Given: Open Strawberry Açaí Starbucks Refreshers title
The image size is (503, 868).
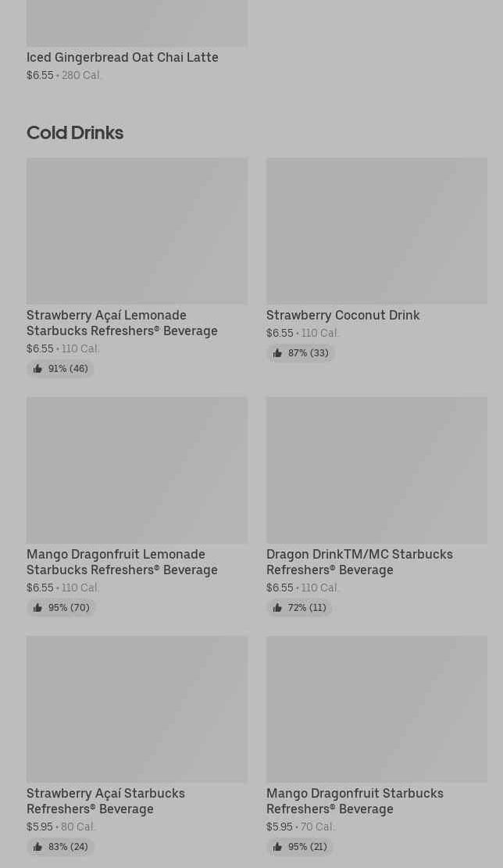Looking at the screenshot, I should pyautogui.click(x=105, y=801).
